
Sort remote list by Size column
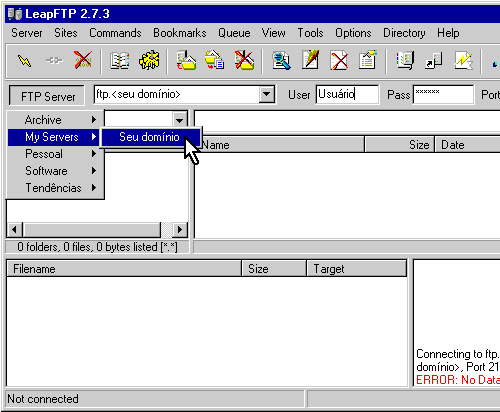pos(400,145)
